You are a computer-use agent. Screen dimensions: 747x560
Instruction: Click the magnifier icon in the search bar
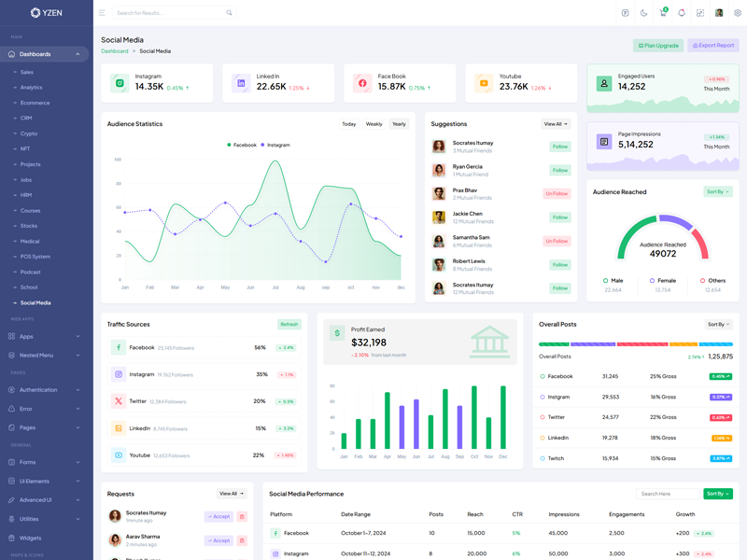click(230, 13)
